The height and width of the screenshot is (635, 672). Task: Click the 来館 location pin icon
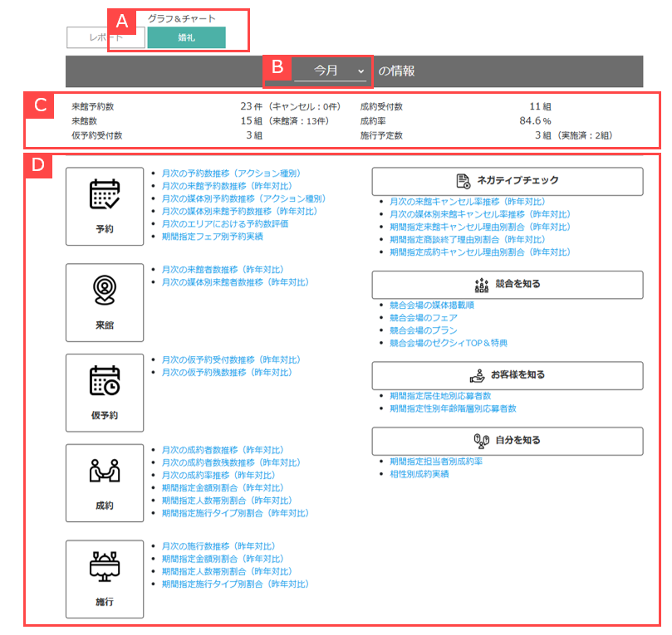pos(105,289)
